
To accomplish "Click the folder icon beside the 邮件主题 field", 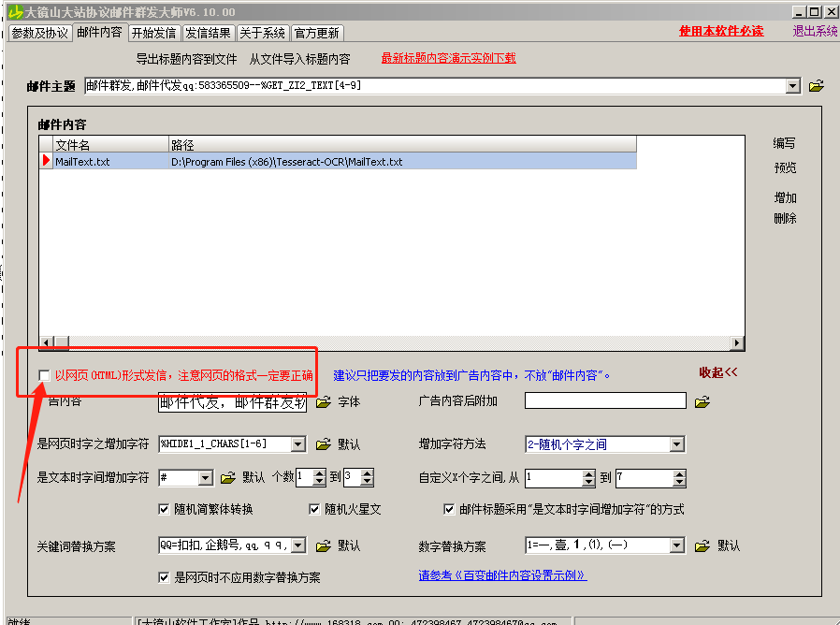I will pyautogui.click(x=816, y=86).
